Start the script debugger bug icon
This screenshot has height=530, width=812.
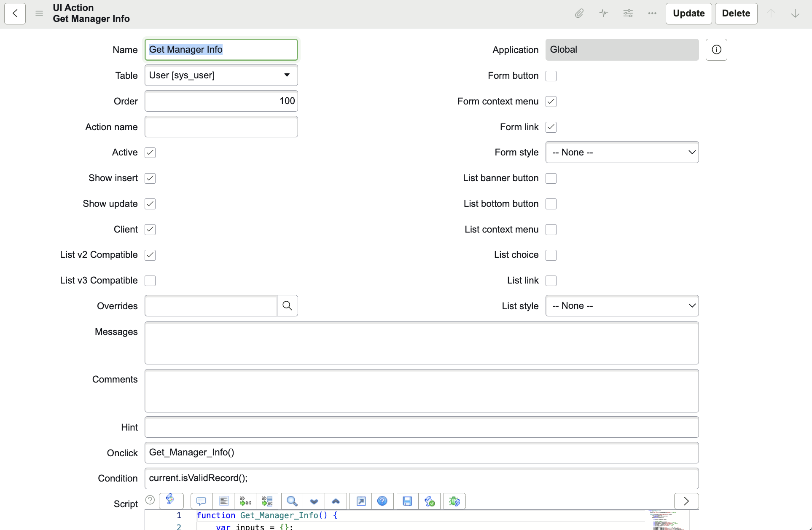[454, 501]
